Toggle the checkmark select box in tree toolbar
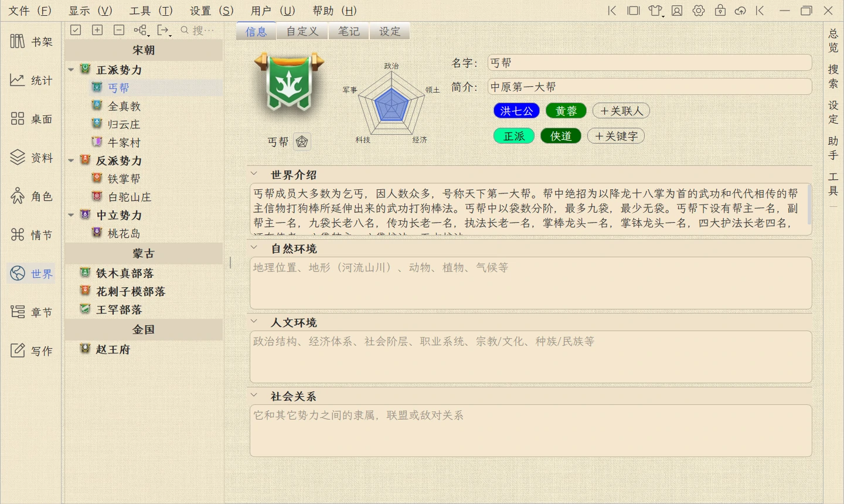The height and width of the screenshot is (504, 844). 76,30
